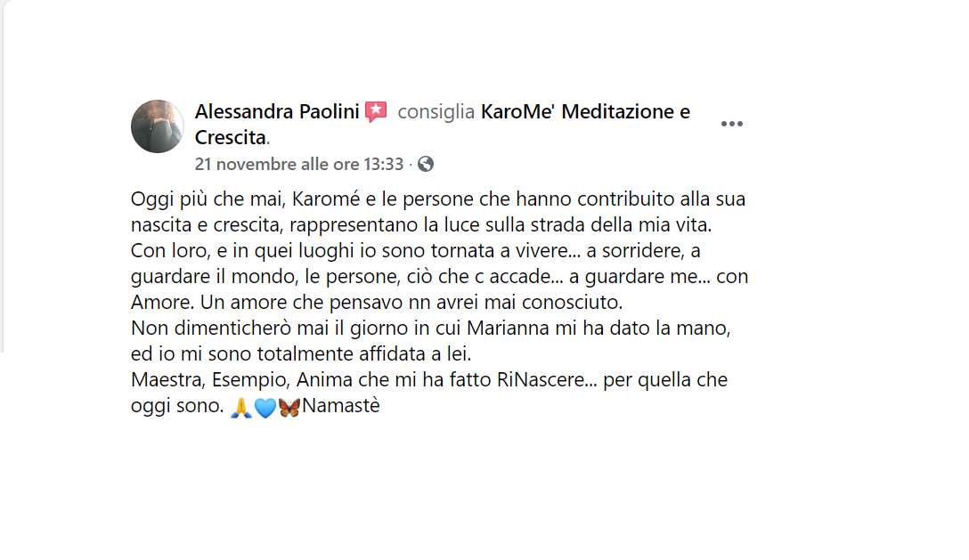Click the word Esempio in the post

(250, 379)
